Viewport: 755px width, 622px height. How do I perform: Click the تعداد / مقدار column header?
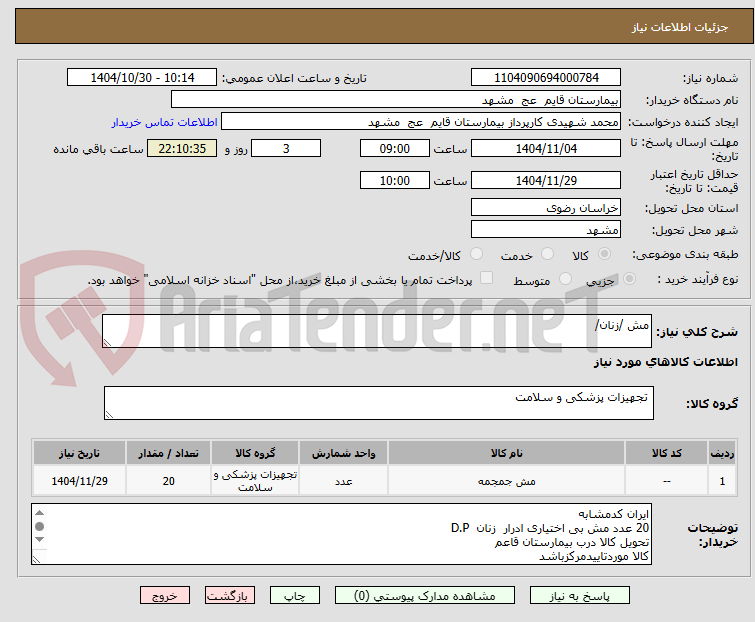169,453
